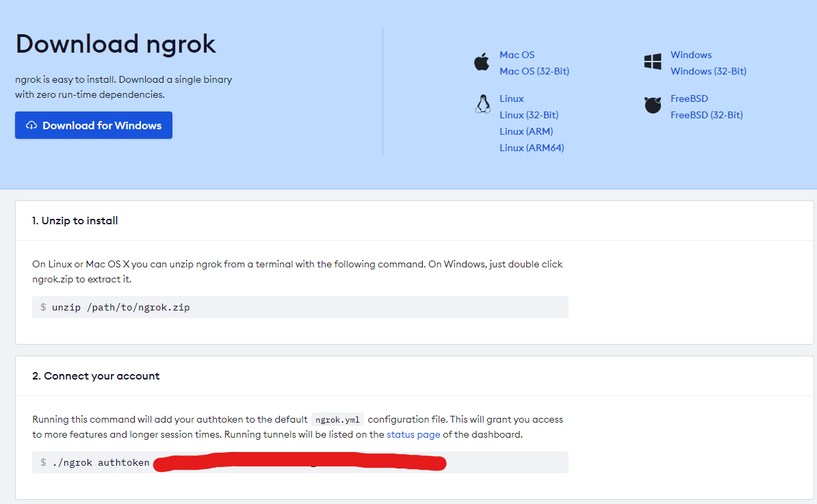The height and width of the screenshot is (504, 817).
Task: Open the FreeBSD (32-Bit) download link
Action: 707,115
